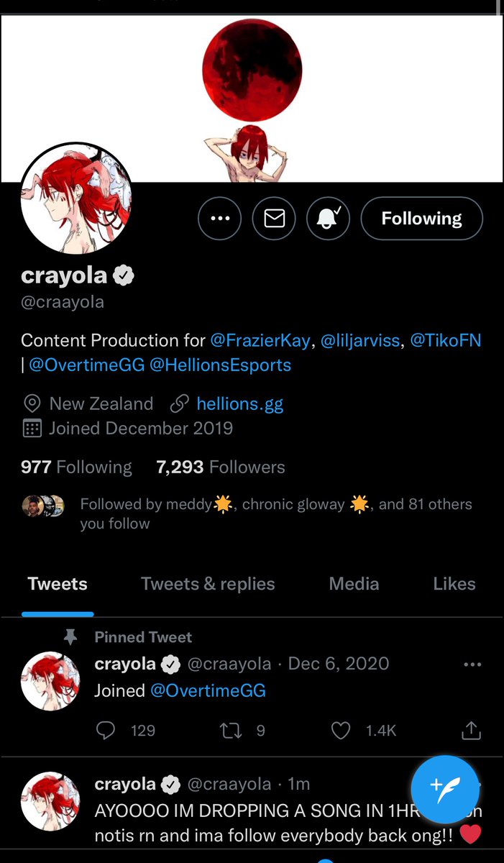Switch to the Media tab
504x863 pixels.
click(x=354, y=583)
